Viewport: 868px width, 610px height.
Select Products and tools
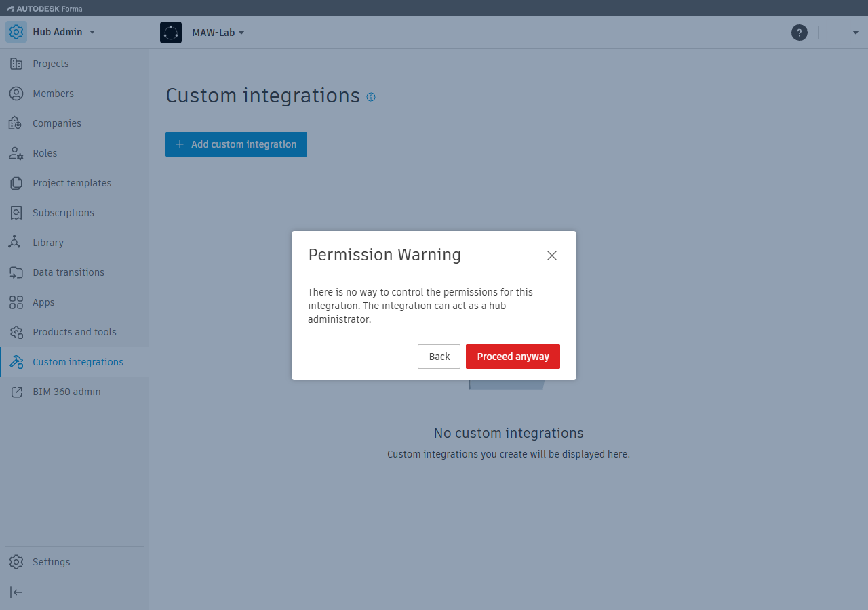75,332
